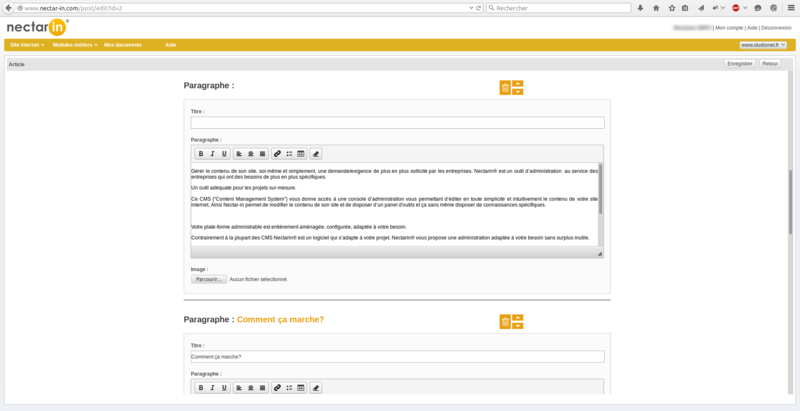Delete the Comment ça marche paragraph
Viewport: 800px width, 411px height.
click(505, 322)
